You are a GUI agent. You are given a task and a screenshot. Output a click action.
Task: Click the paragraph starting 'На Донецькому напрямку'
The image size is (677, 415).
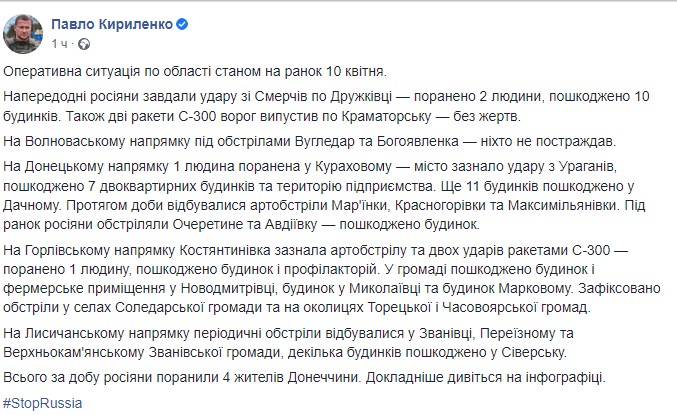(330, 186)
